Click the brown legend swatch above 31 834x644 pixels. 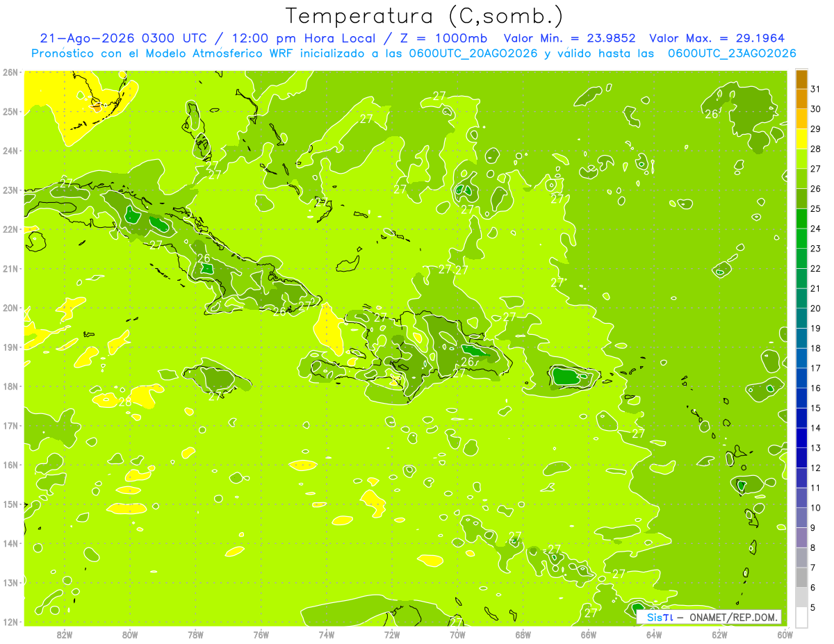(x=801, y=79)
